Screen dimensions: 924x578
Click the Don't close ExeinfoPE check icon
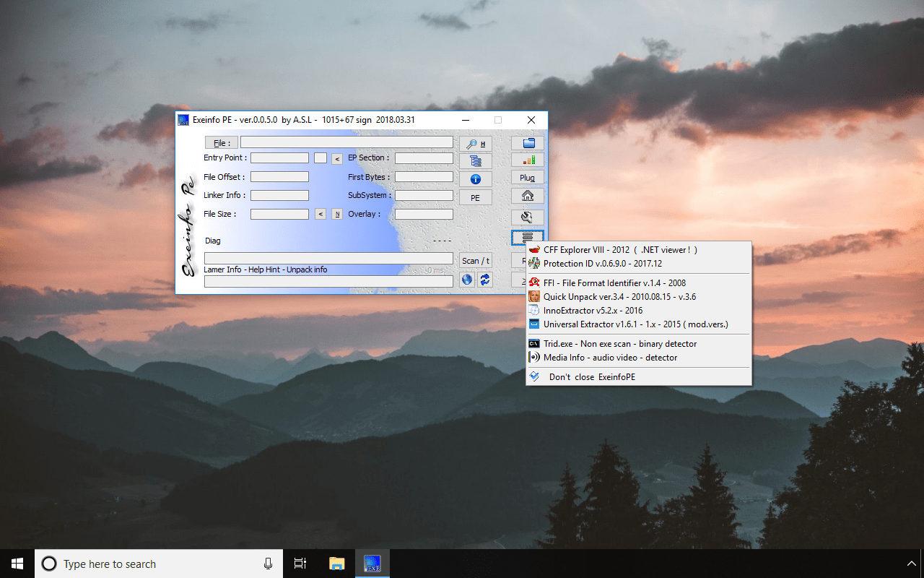coord(534,376)
